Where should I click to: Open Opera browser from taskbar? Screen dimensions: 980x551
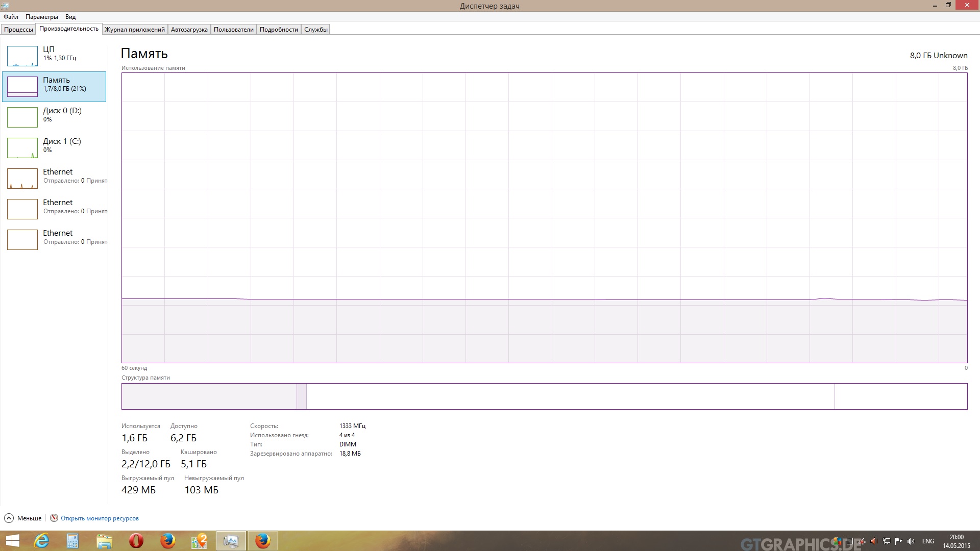136,541
